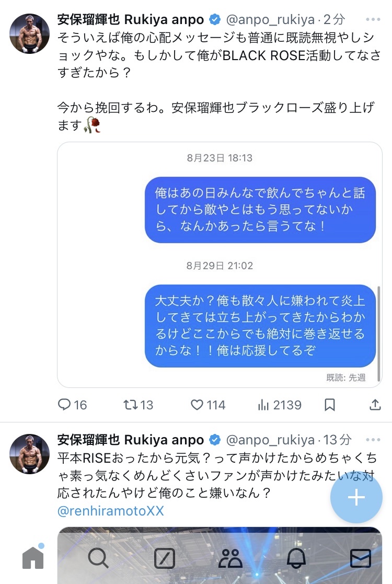Open the Communities people tab
The image size is (392, 584).
[230, 559]
